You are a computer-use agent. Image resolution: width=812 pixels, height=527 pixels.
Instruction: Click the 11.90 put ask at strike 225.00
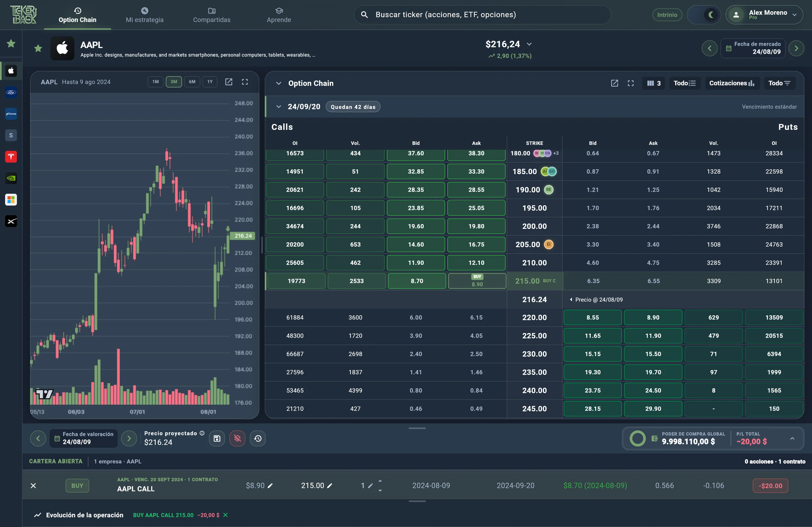pos(653,336)
